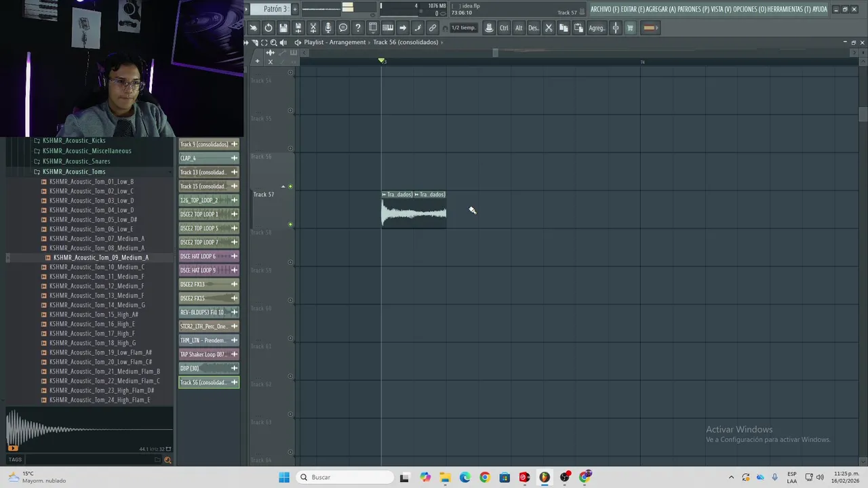
Task: Click the right arrow icon in toolbar
Action: [403, 28]
